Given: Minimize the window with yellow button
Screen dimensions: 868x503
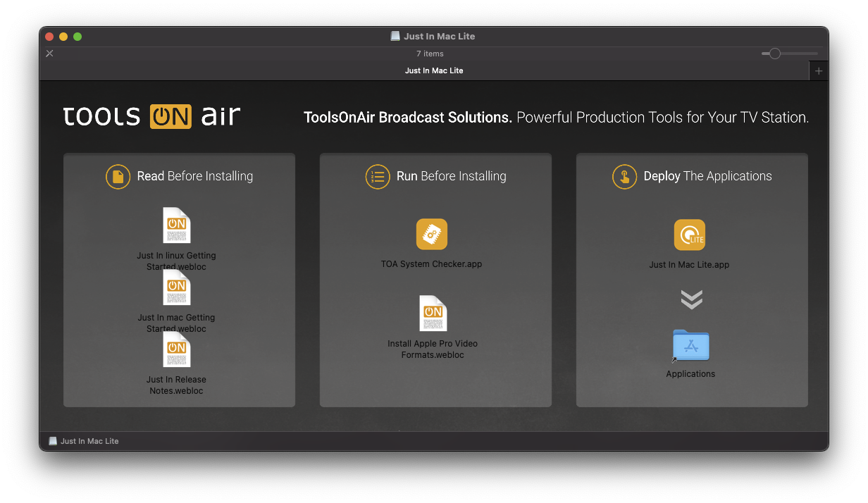Looking at the screenshot, I should click(63, 37).
